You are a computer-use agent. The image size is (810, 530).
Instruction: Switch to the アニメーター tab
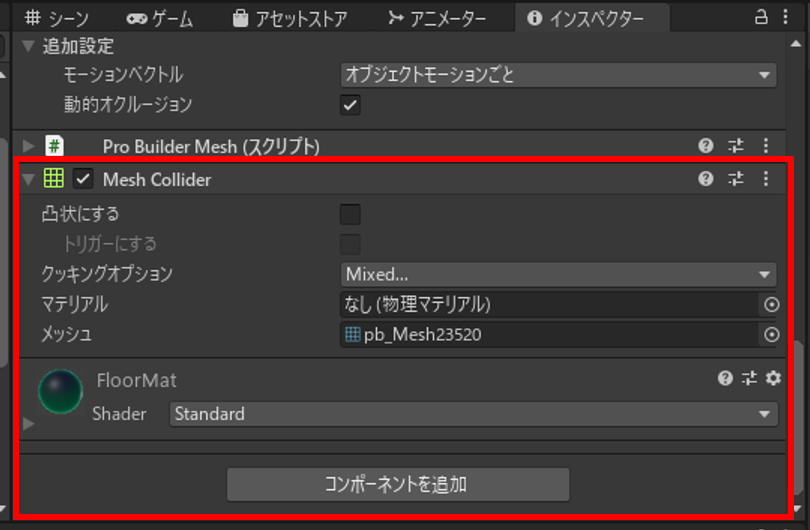tap(437, 18)
